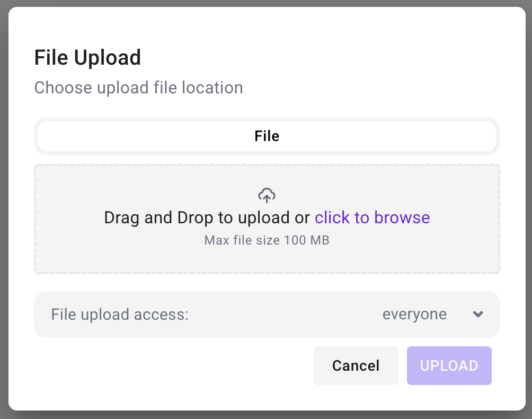Expand the File upload access chevron
Viewport: 532px width, 419px height.
(478, 315)
